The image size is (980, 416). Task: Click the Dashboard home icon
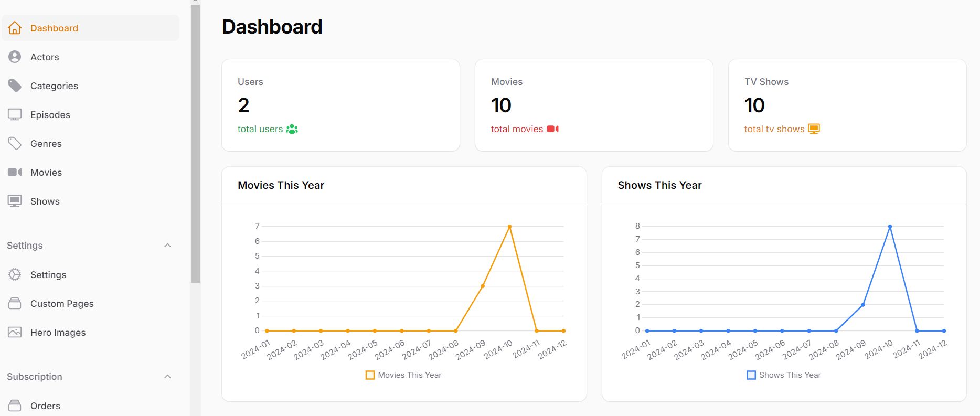click(15, 28)
